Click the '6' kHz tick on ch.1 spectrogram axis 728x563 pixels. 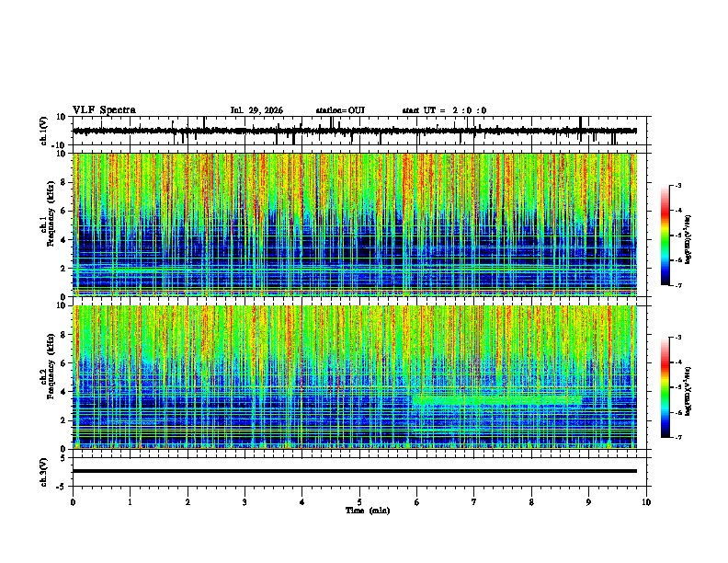[63, 211]
